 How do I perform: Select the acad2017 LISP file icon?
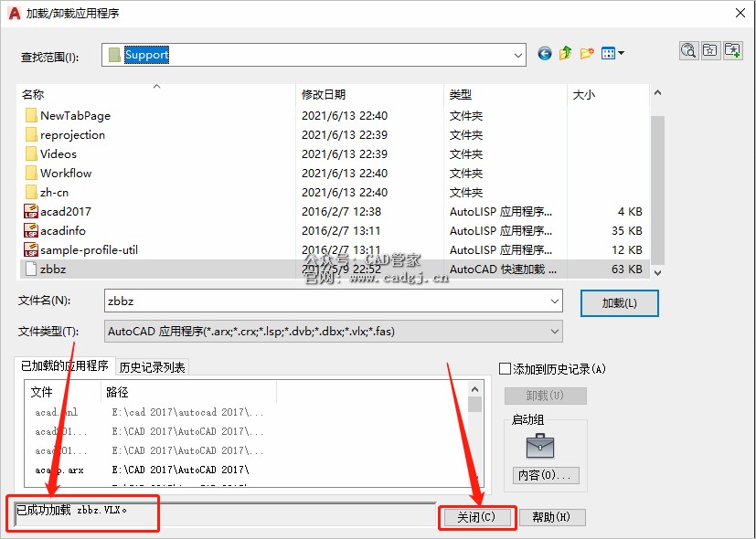[31, 211]
